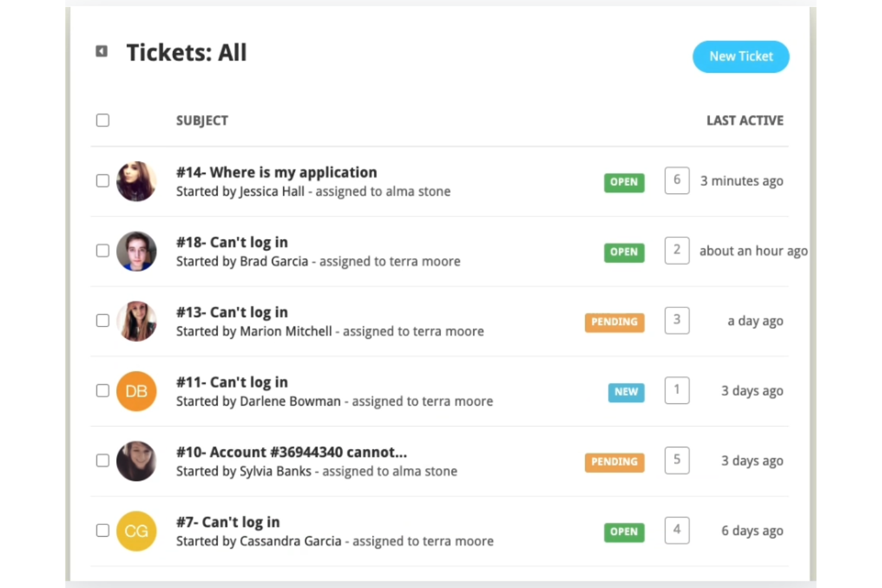Image resolution: width=882 pixels, height=588 pixels.
Task: Click the reply count badge showing 6
Action: tap(676, 181)
